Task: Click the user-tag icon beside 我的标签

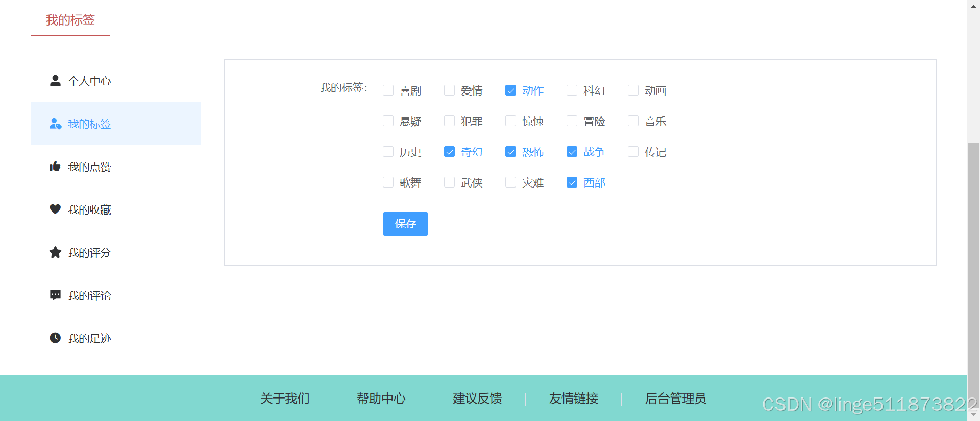Action: tap(55, 124)
